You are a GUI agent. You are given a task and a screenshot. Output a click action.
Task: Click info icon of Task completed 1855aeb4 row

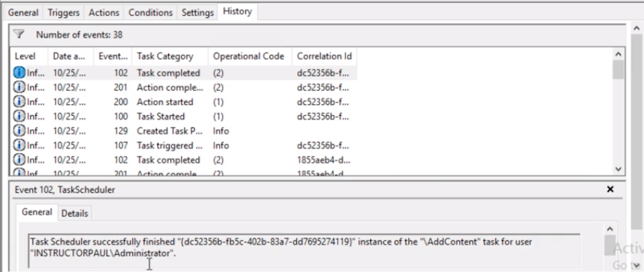pos(19,160)
